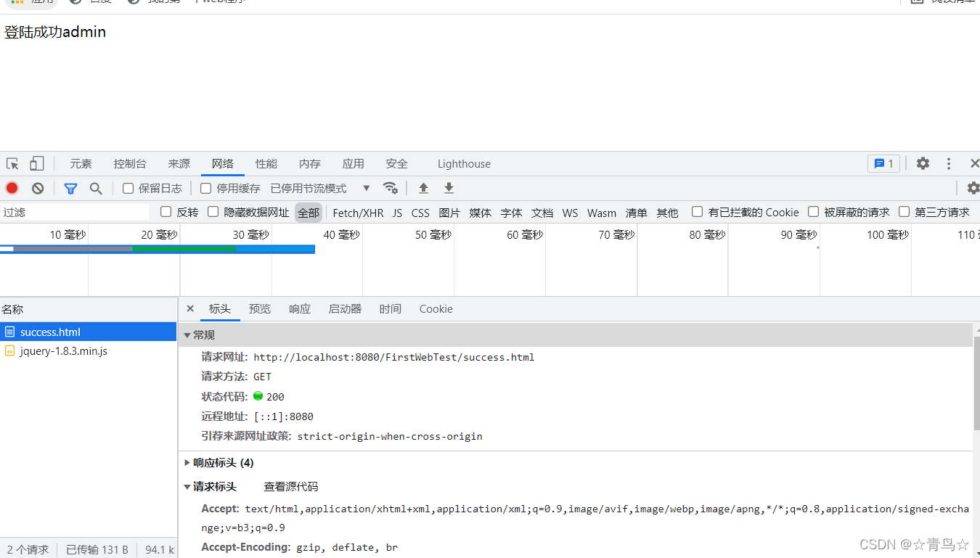Click the 名称 column header
Screen dimensions: 980x558
click(89, 309)
